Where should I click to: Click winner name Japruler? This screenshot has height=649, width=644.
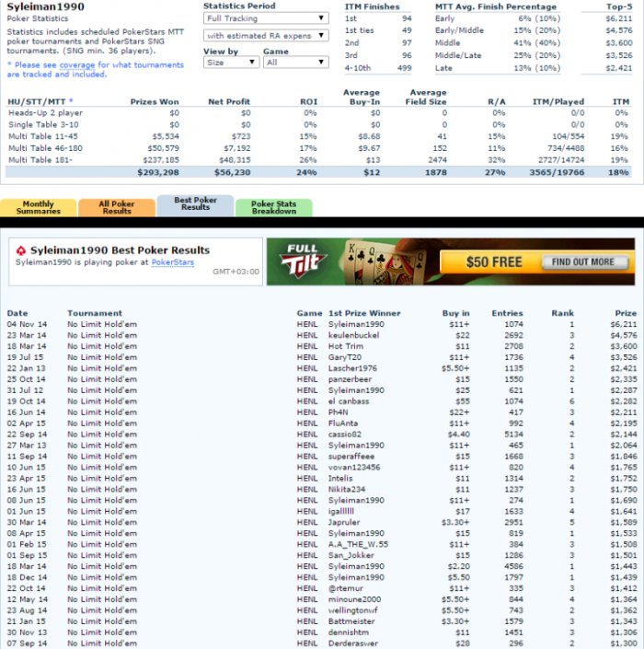[344, 522]
